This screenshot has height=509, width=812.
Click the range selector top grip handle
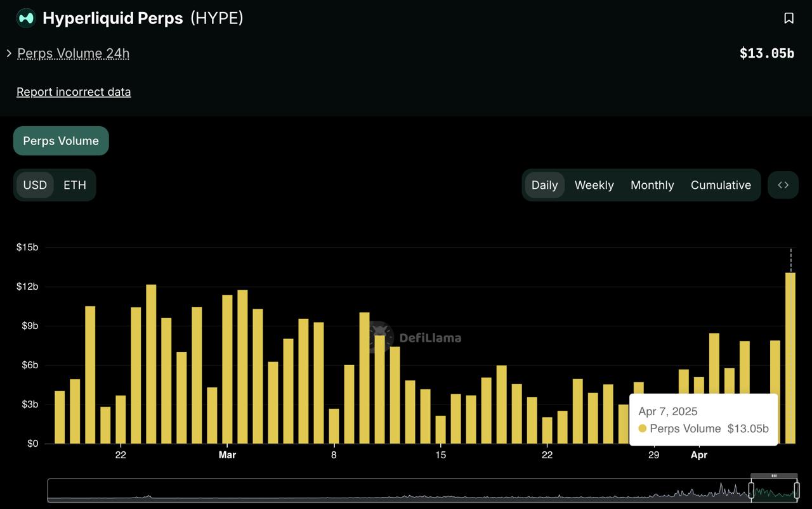tap(774, 475)
